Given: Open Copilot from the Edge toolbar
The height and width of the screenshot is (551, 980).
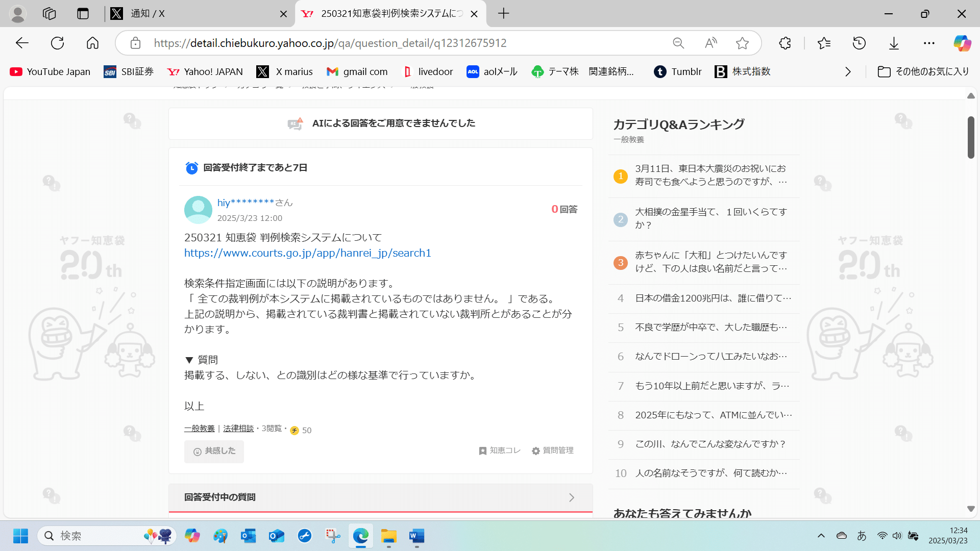Looking at the screenshot, I should 962,43.
